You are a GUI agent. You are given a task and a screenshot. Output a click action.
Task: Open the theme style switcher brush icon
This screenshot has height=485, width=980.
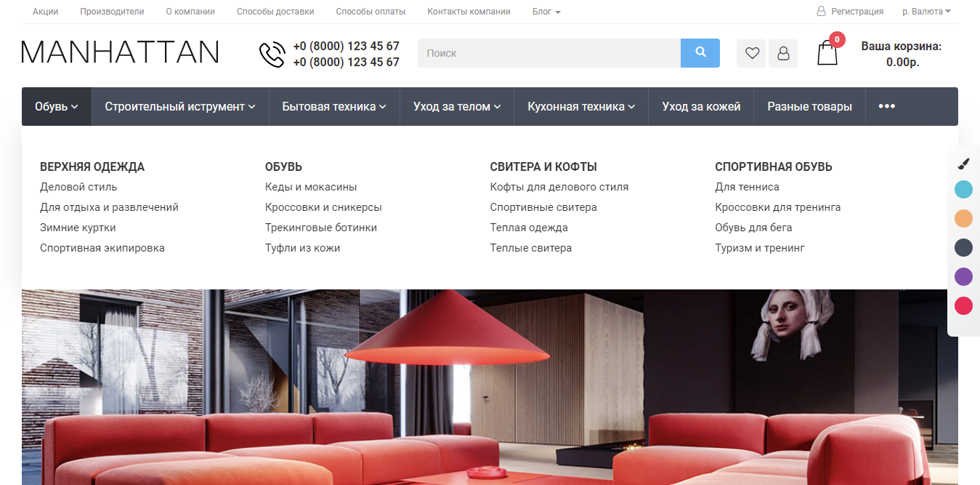click(963, 162)
